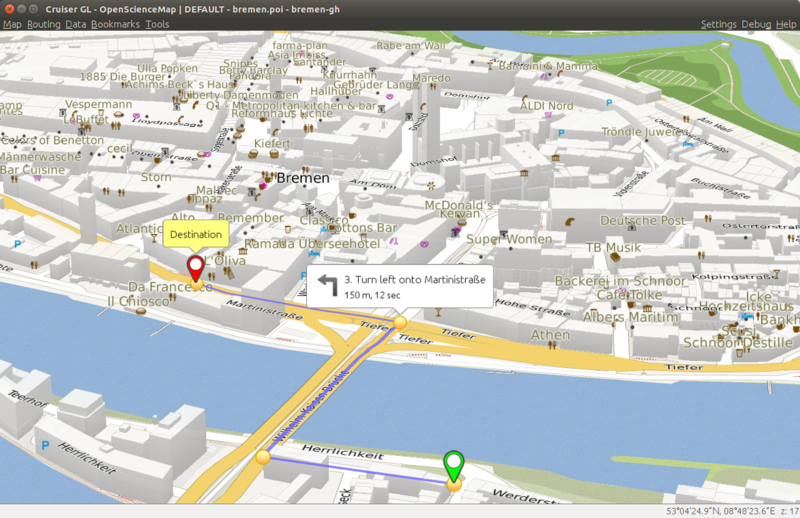This screenshot has height=518, width=800.
Task: Click the cafe icon left of Deutsche Post
Action: 569,221
